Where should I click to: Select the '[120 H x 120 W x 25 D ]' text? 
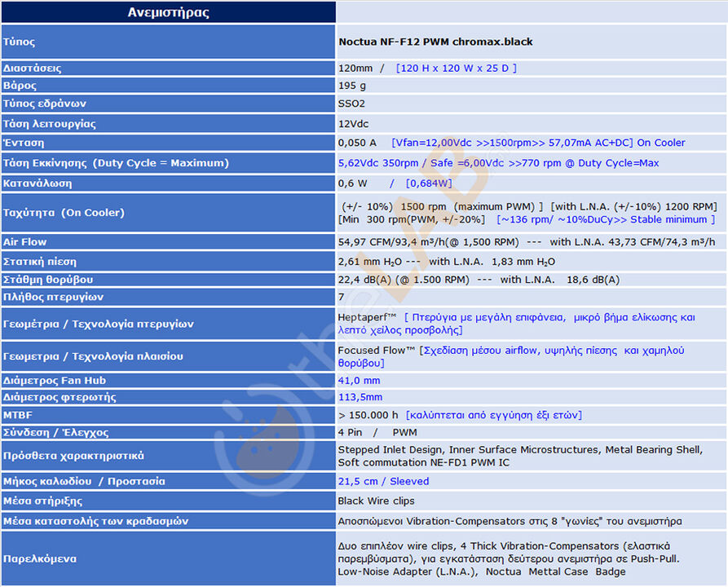456,68
